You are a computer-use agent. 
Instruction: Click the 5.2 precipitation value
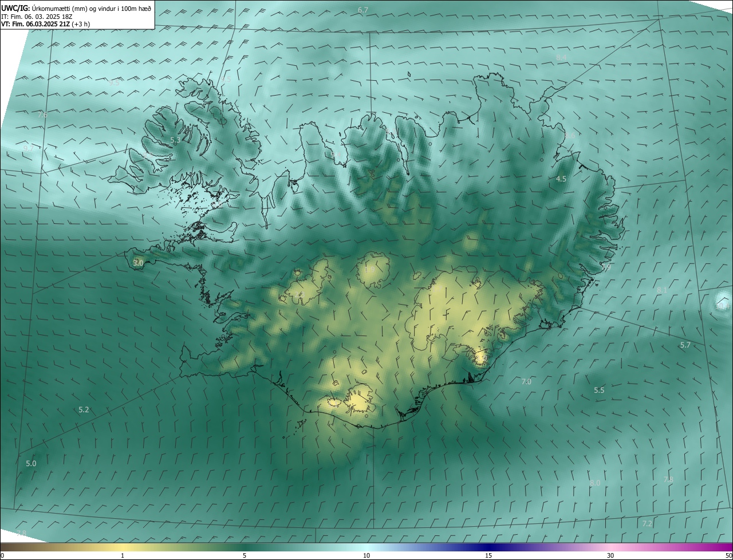click(x=84, y=409)
